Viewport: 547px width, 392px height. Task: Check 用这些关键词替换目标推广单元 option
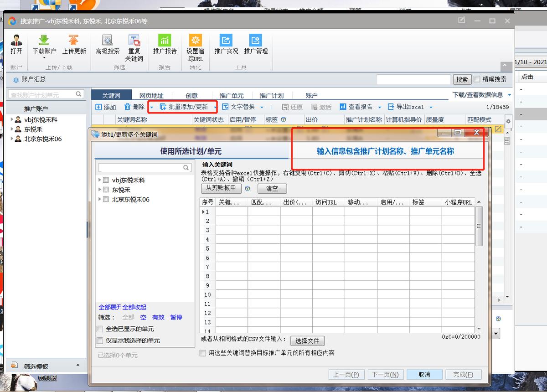202,352
